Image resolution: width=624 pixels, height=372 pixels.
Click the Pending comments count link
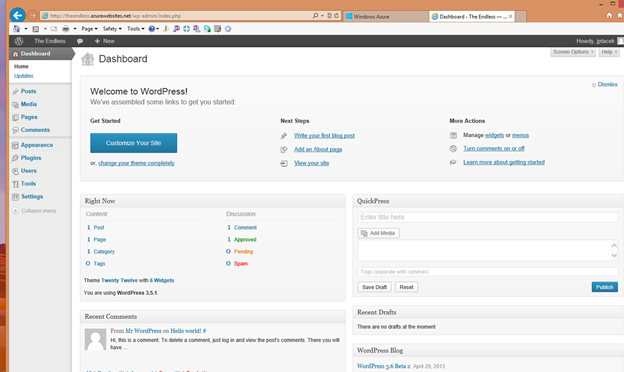pos(243,251)
